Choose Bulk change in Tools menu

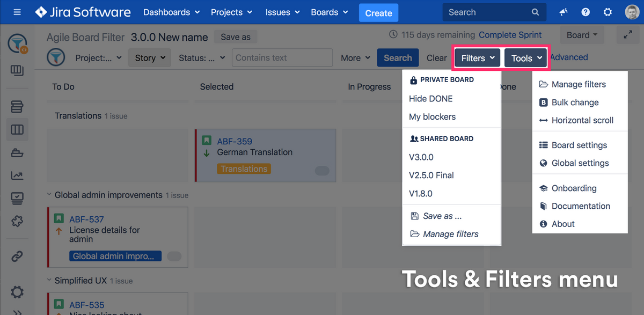575,102
